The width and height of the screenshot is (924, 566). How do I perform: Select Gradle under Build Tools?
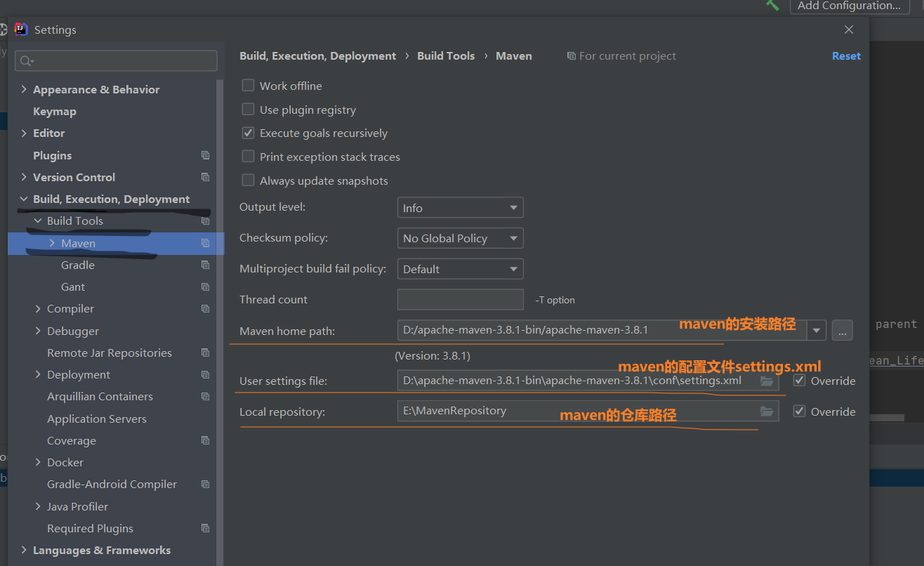pos(78,265)
